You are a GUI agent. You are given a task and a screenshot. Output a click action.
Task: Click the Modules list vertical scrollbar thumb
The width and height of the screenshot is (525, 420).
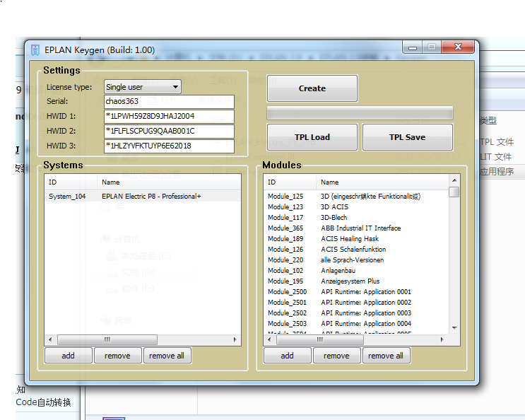tap(454, 192)
